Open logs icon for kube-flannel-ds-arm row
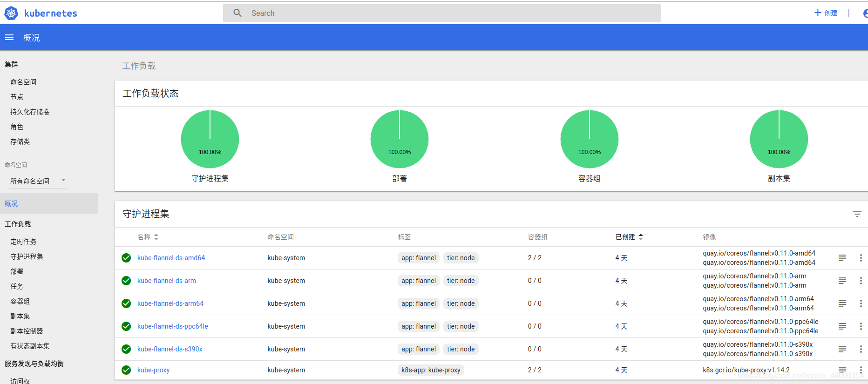 [842, 281]
